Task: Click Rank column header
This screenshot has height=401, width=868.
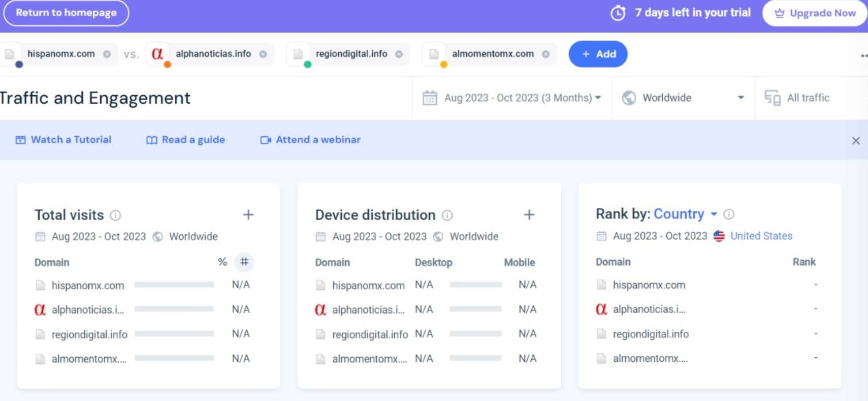Action: (x=804, y=262)
